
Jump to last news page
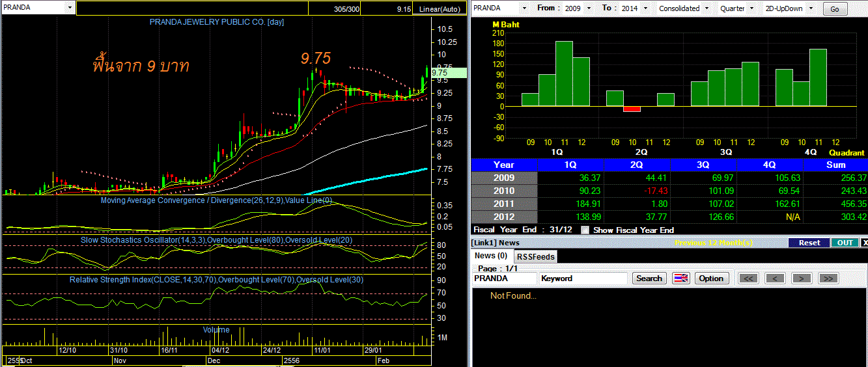[828, 278]
